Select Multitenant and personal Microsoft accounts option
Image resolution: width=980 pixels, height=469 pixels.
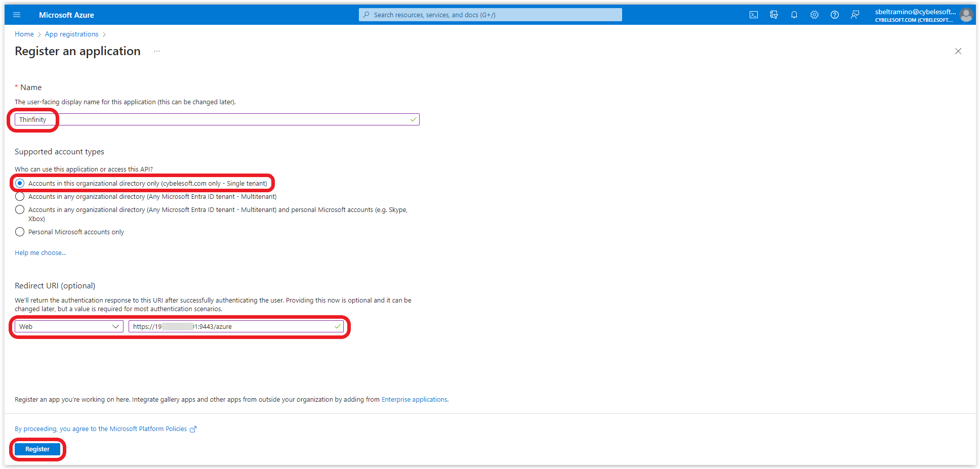pyautogui.click(x=20, y=209)
